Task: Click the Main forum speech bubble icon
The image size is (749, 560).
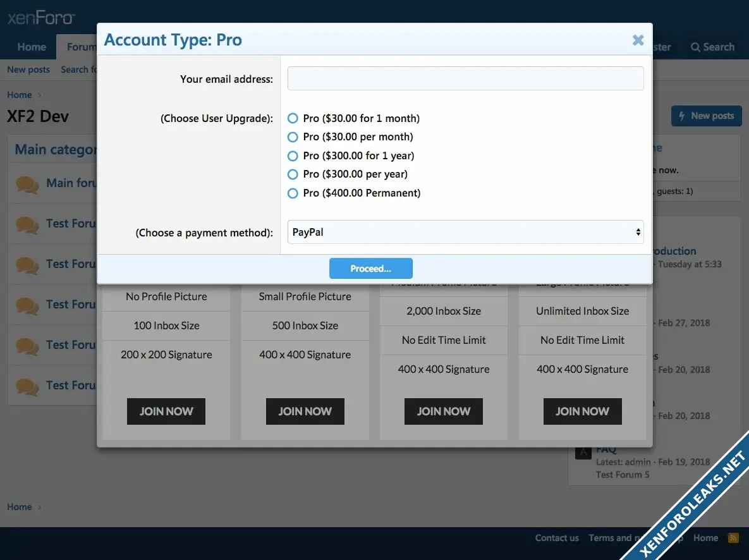Action: (x=27, y=184)
